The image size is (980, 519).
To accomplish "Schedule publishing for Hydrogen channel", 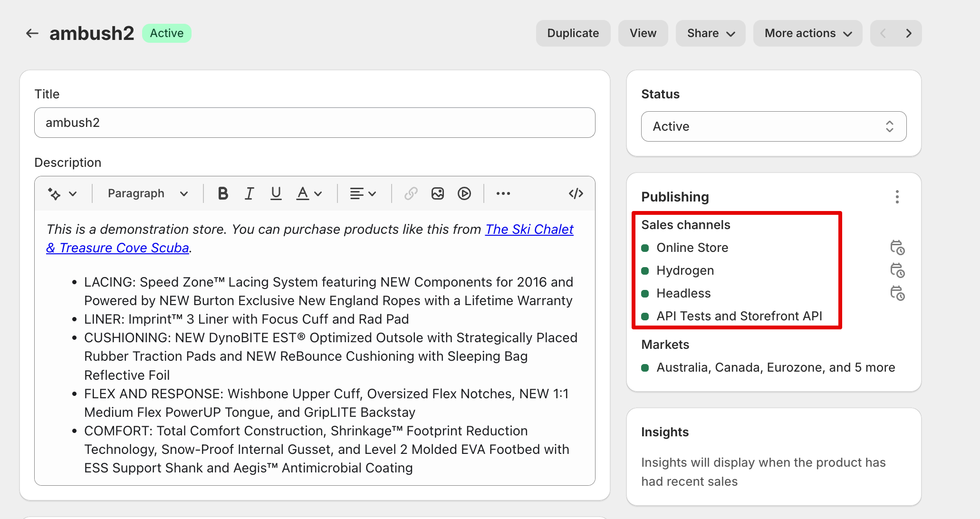I will 897,270.
